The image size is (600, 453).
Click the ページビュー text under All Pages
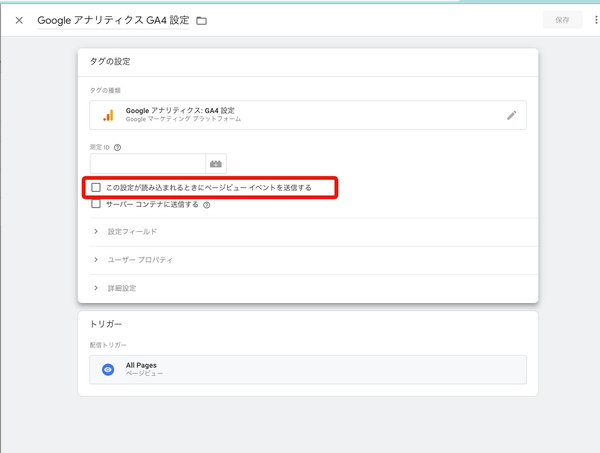click(x=144, y=373)
